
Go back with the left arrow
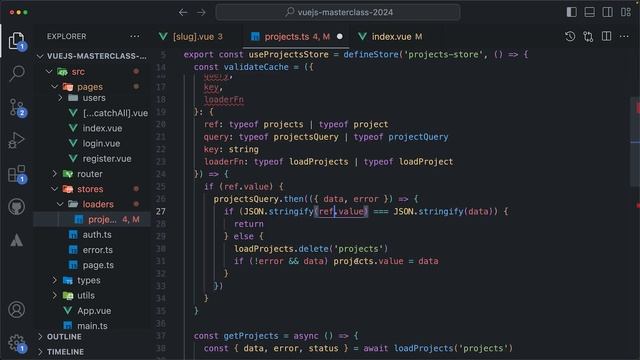[183, 12]
